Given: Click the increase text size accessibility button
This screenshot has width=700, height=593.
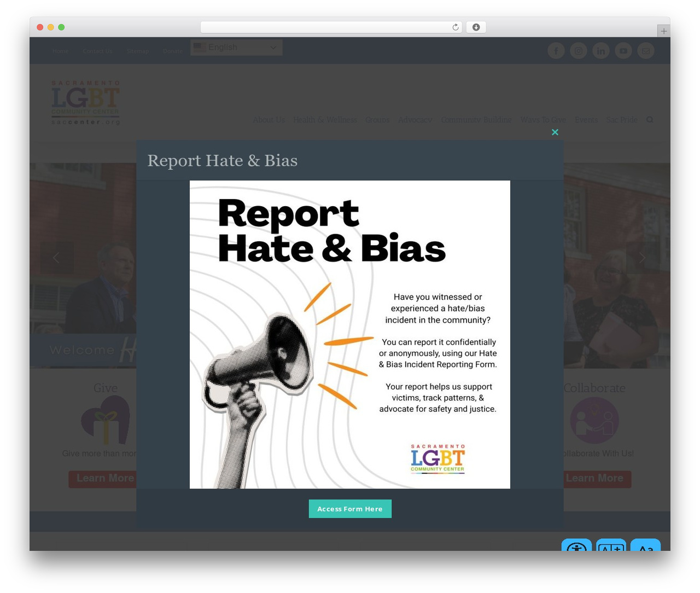Looking at the screenshot, I should pos(611,545).
